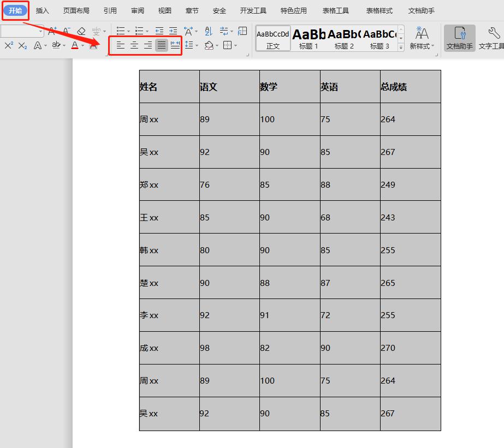Click the cell containing 郑xx
Screen dimensions: 504x448
pyautogui.click(x=169, y=184)
